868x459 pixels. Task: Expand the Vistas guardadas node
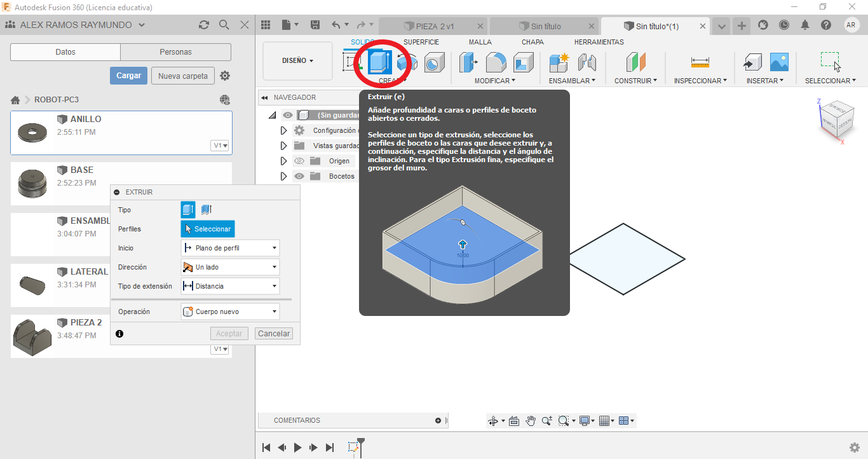pyautogui.click(x=284, y=146)
